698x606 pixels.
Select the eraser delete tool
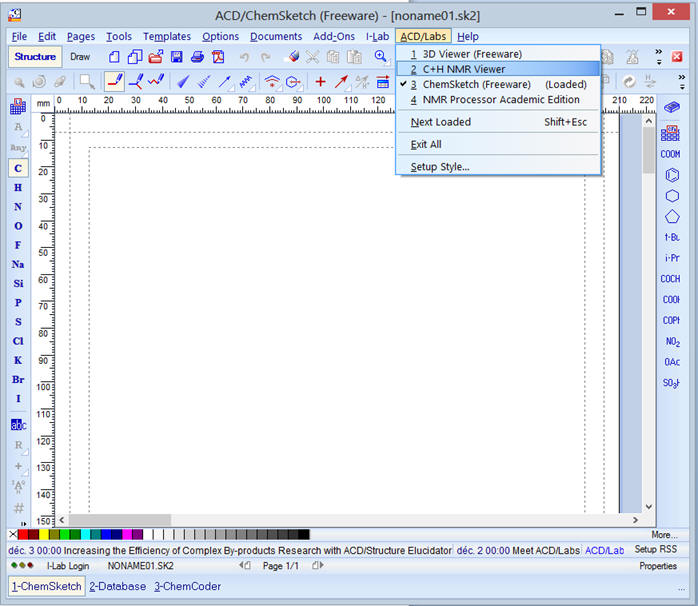coord(293,57)
